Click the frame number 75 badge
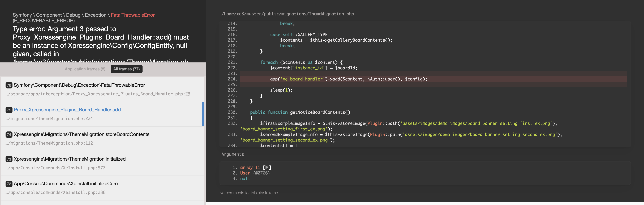 (x=9, y=110)
